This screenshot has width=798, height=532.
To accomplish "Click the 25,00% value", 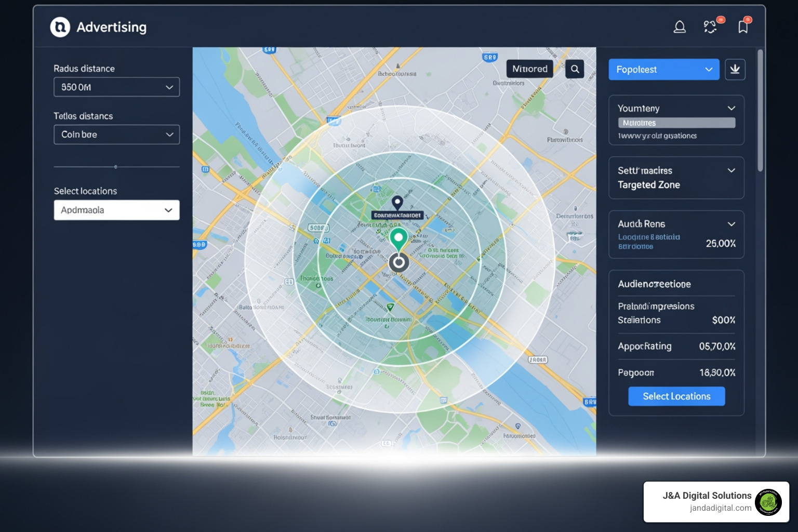I will pos(721,243).
